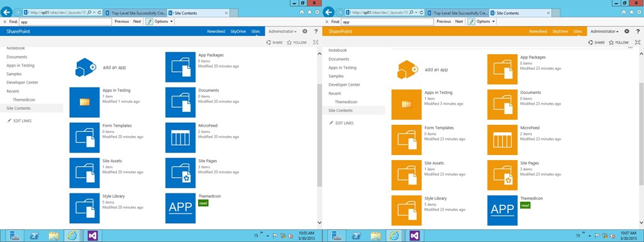This screenshot has width=644, height=242.
Task: Go to browser home in blue-themed window
Action: (303, 13)
